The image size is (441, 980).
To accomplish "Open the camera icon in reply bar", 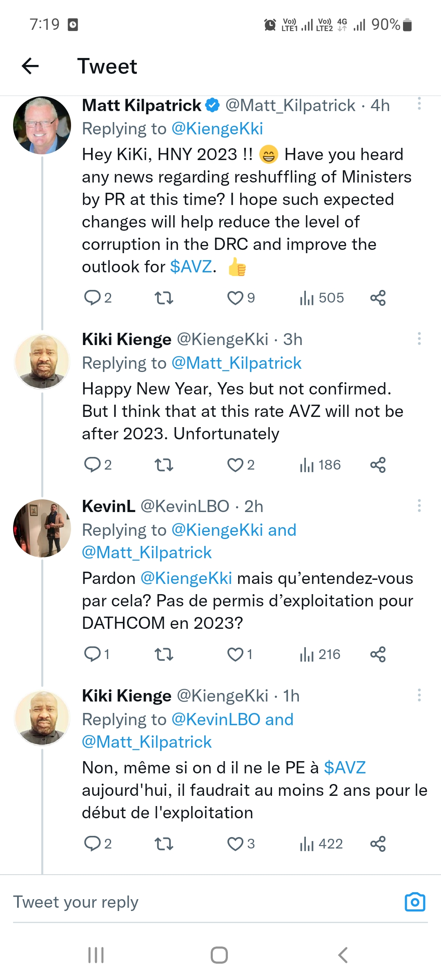I will point(415,902).
